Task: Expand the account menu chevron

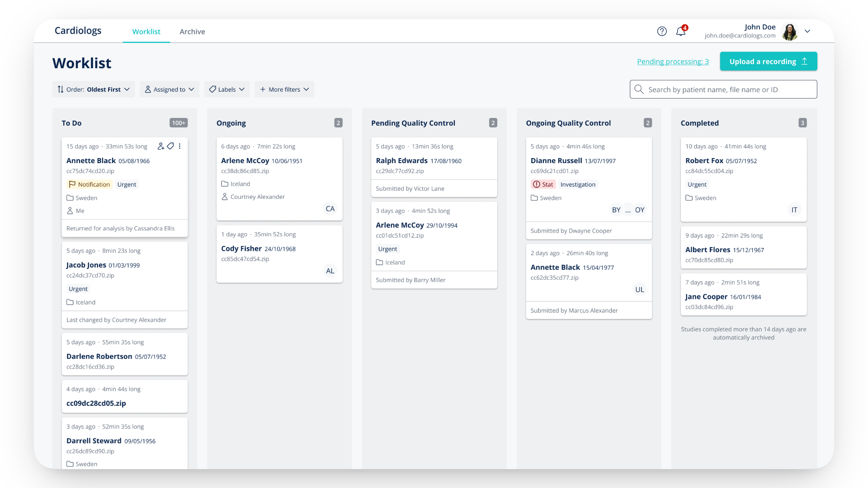Action: (x=807, y=31)
